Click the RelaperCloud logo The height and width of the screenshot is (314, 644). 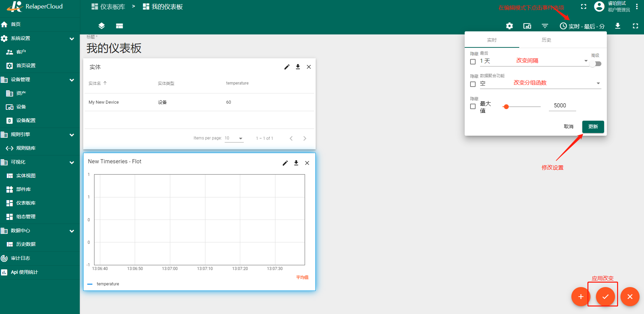pyautogui.click(x=35, y=6)
